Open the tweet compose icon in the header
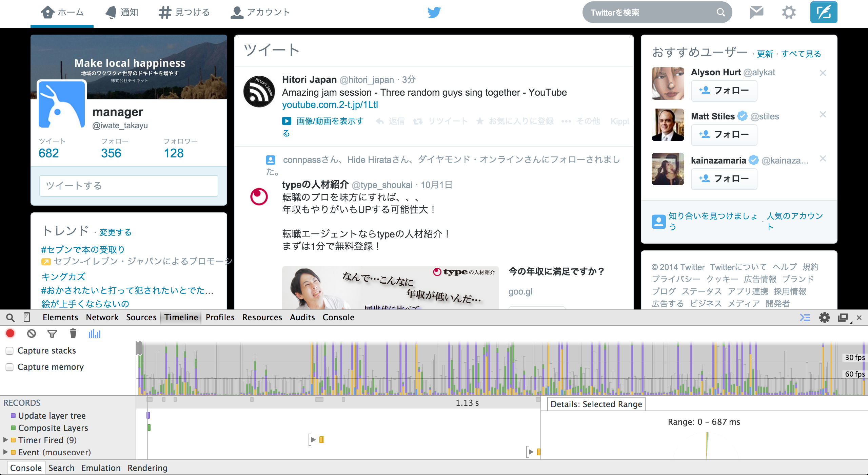 click(824, 12)
